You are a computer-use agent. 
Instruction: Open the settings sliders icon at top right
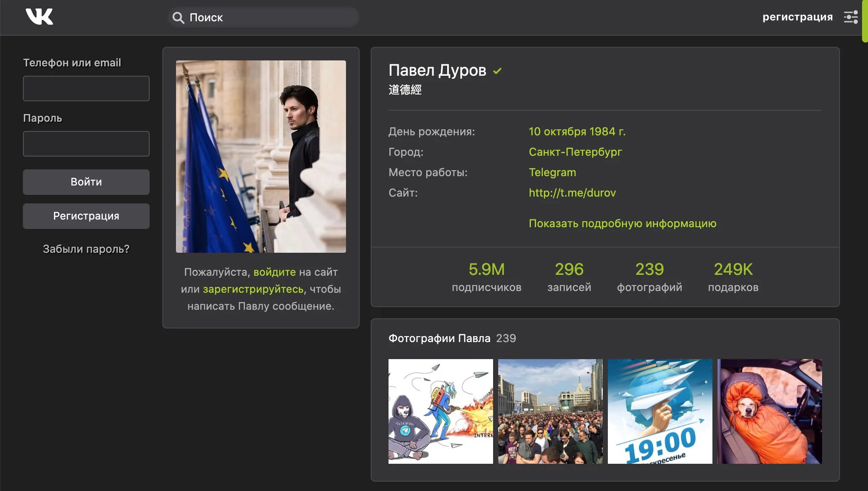click(x=851, y=17)
